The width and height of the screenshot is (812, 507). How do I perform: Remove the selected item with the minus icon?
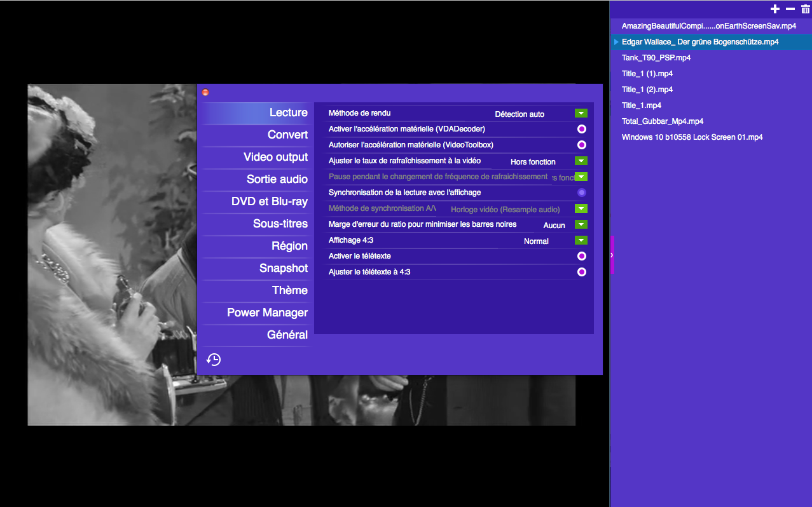pos(790,9)
